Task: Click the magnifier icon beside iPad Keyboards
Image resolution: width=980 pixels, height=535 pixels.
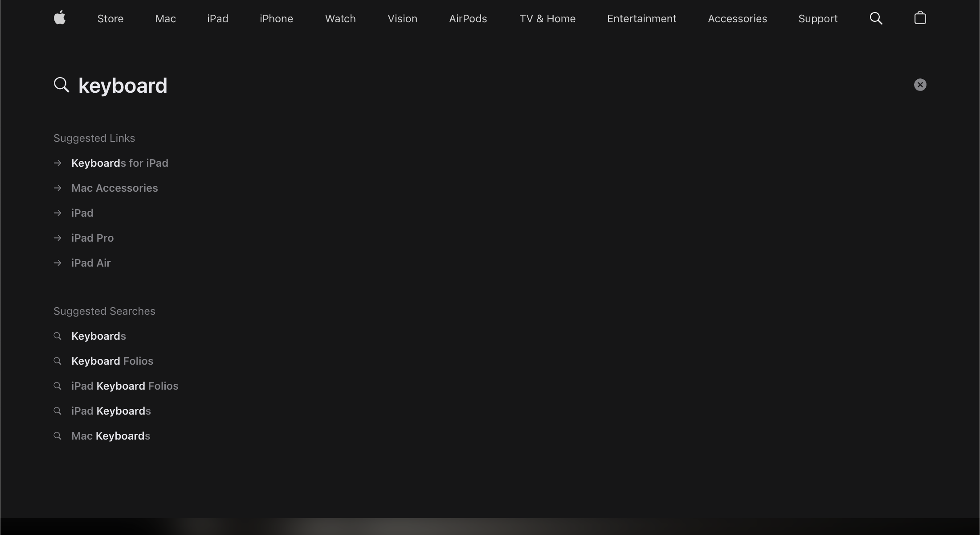Action: 57,411
